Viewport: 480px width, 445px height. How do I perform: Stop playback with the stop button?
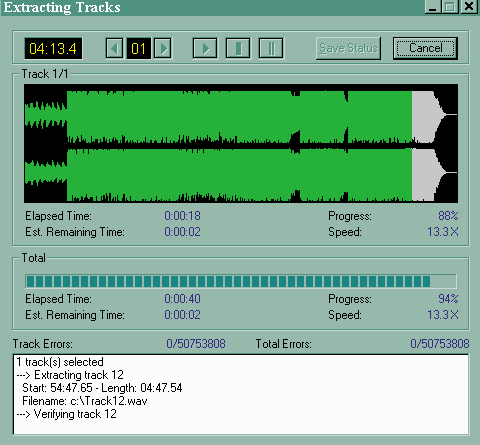point(238,49)
